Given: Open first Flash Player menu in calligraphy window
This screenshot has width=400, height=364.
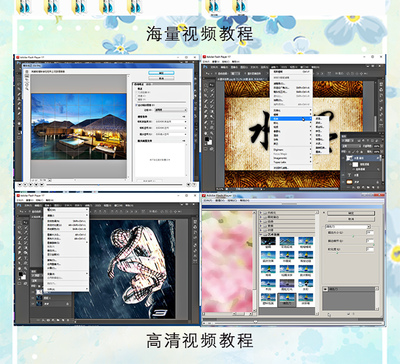Looking at the screenshot, I should click(206, 62).
